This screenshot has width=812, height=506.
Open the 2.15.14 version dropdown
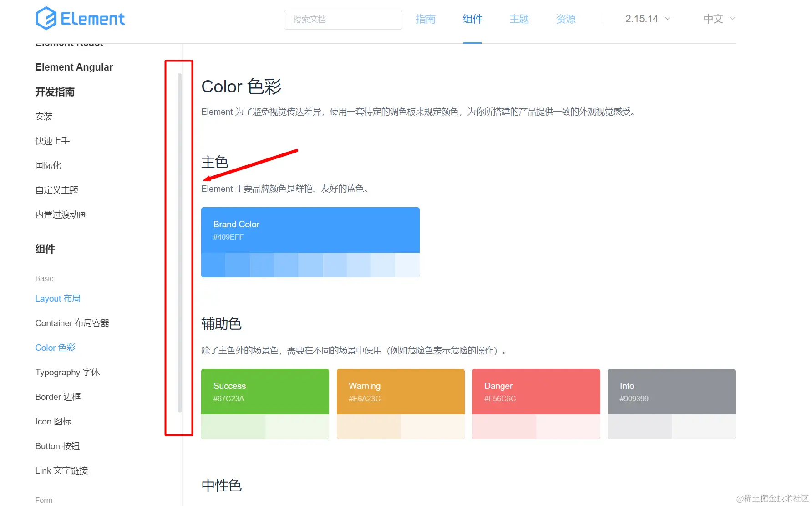[648, 19]
